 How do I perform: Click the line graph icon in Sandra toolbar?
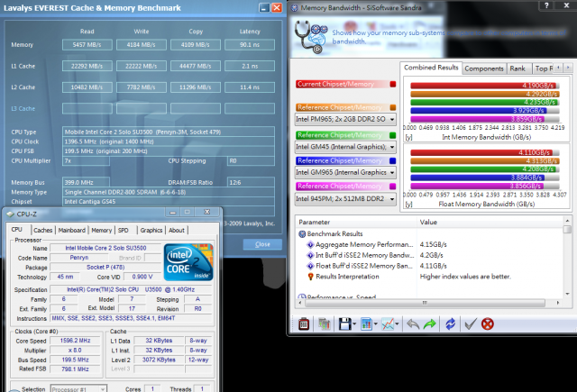coord(388,324)
